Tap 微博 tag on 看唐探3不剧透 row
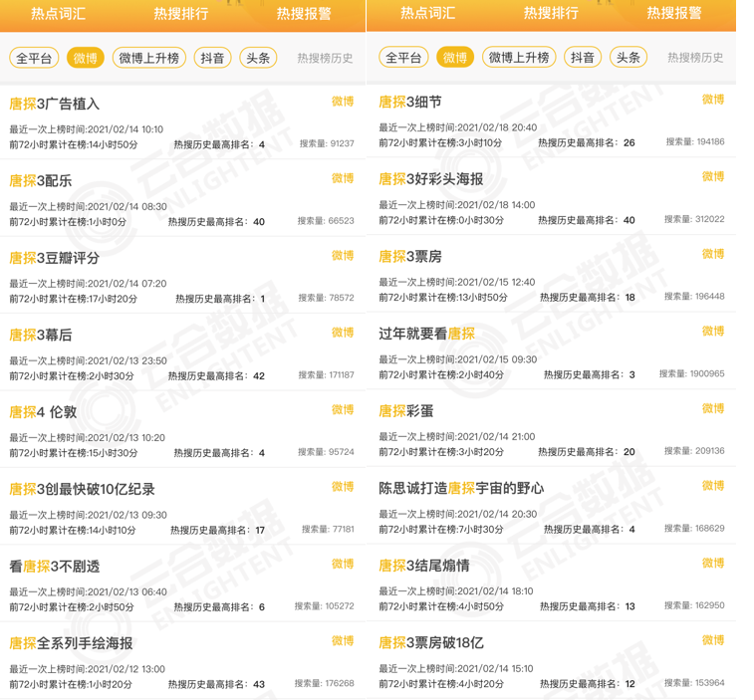The width and height of the screenshot is (754, 700). click(x=343, y=564)
